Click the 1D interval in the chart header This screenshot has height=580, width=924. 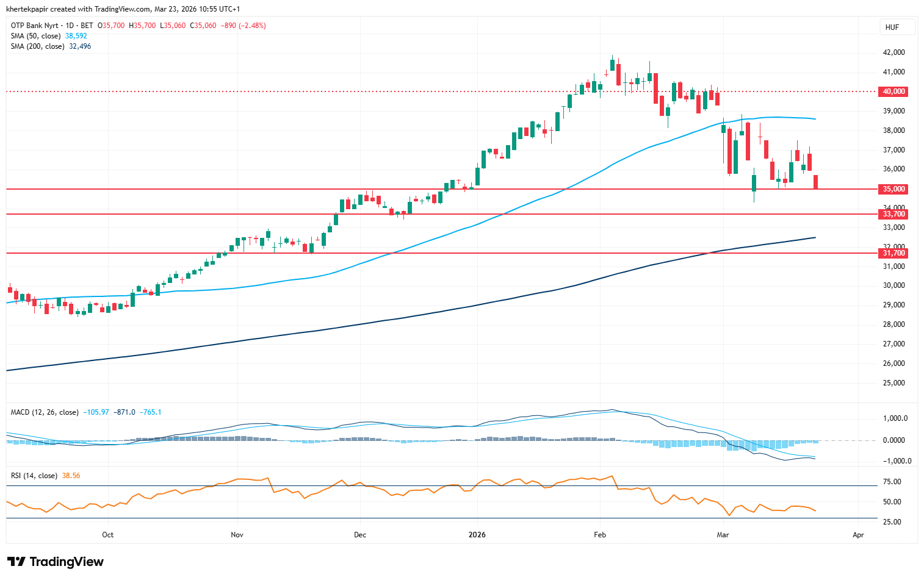pyautogui.click(x=70, y=26)
